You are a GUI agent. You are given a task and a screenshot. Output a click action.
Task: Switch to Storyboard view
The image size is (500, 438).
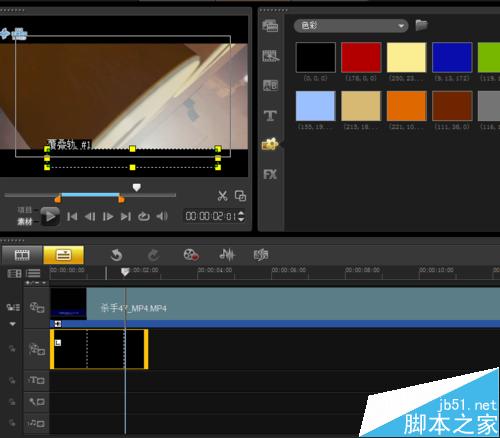point(22,255)
